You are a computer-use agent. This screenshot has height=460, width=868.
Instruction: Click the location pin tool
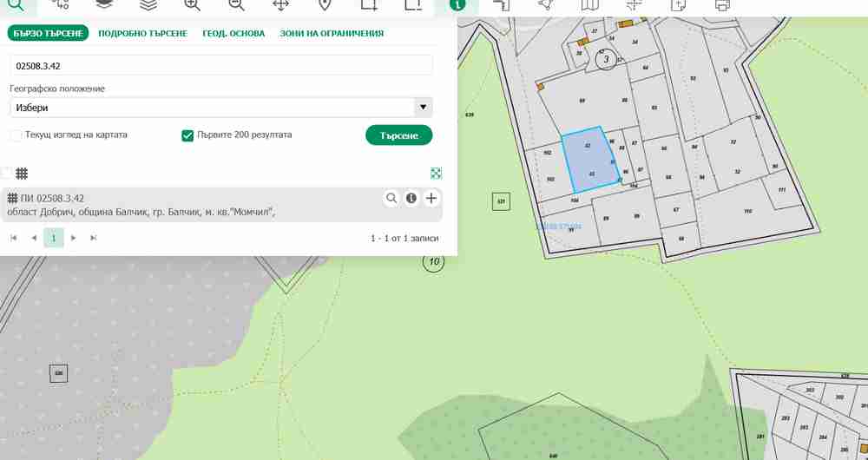pos(325,4)
